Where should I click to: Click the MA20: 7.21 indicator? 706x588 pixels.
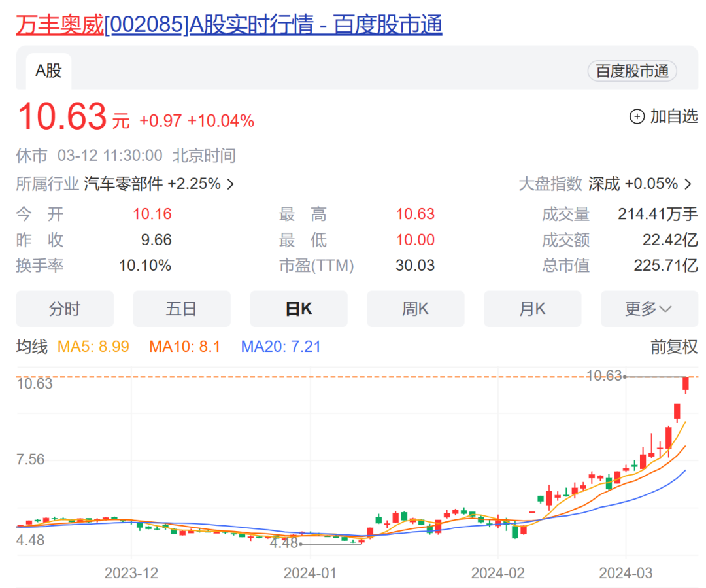click(x=280, y=347)
